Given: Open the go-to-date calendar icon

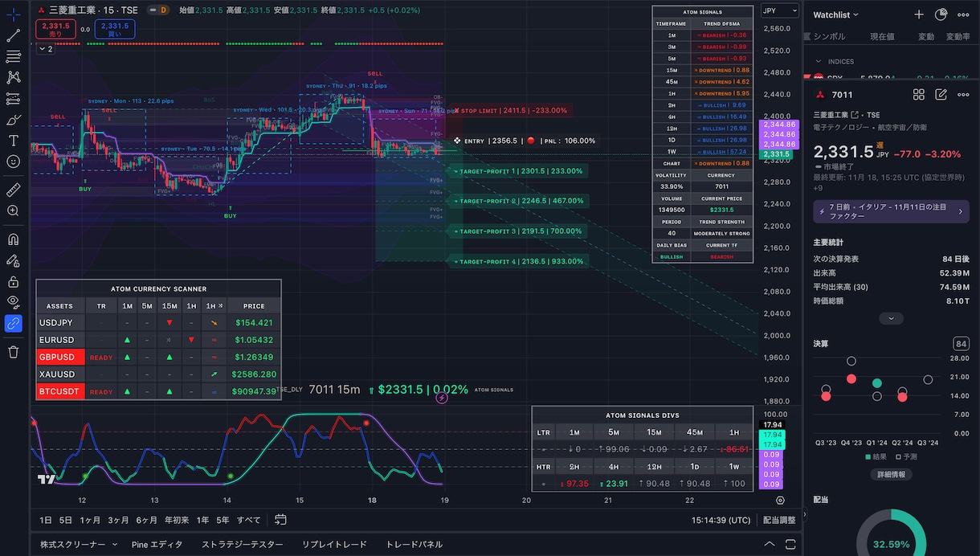Looking at the screenshot, I should pyautogui.click(x=280, y=520).
